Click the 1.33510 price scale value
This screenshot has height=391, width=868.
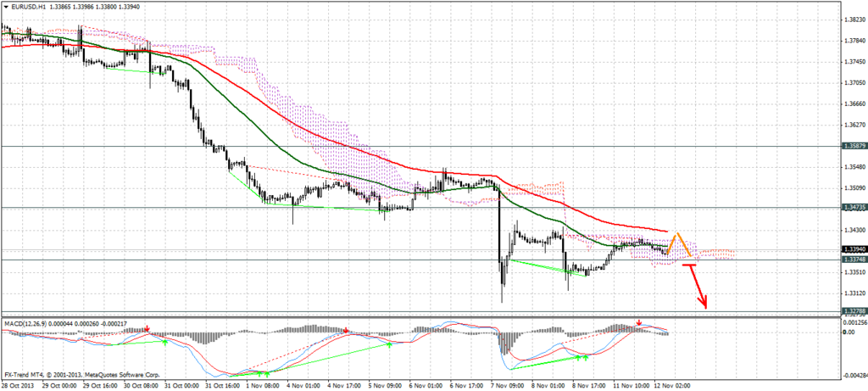pyautogui.click(x=854, y=272)
